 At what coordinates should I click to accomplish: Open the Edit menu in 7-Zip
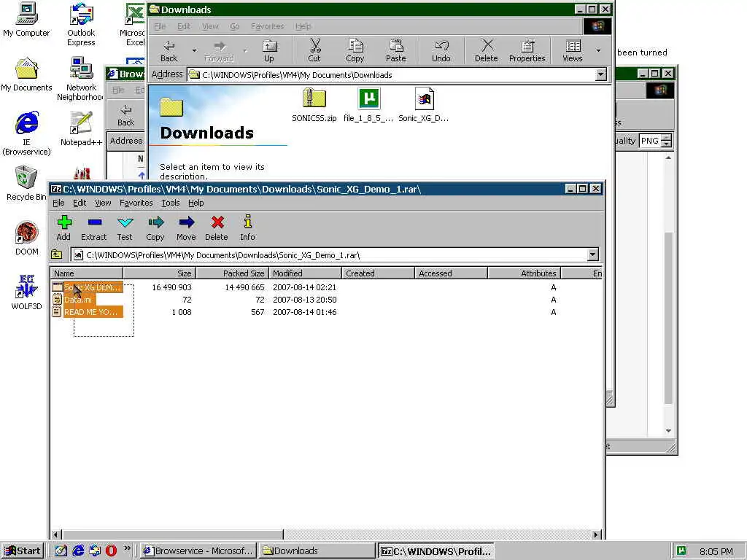click(80, 203)
